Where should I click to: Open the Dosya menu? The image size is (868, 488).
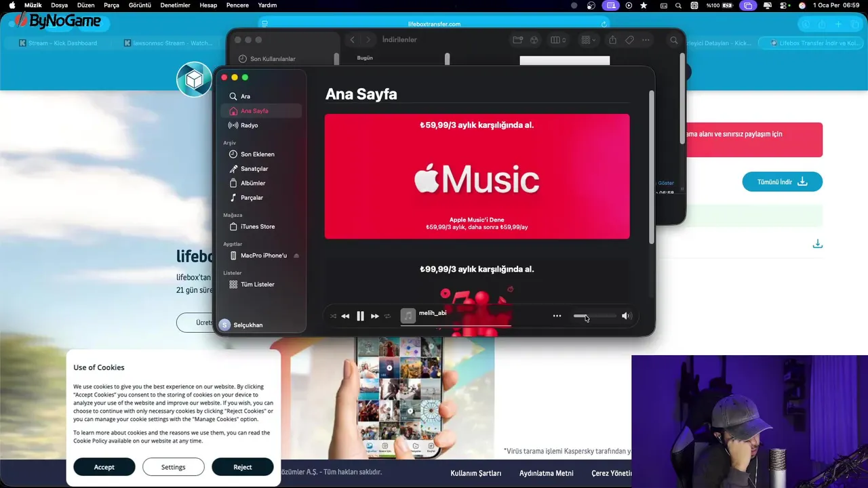pos(60,5)
